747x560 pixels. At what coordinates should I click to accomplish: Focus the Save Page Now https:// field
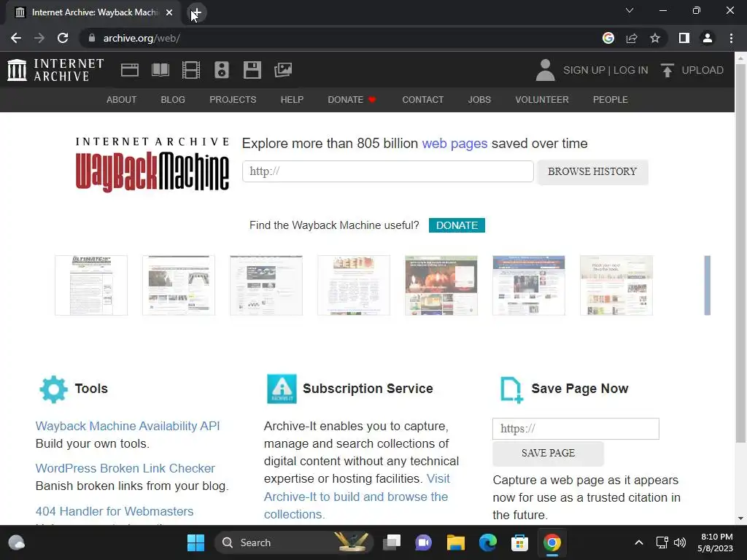576,429
